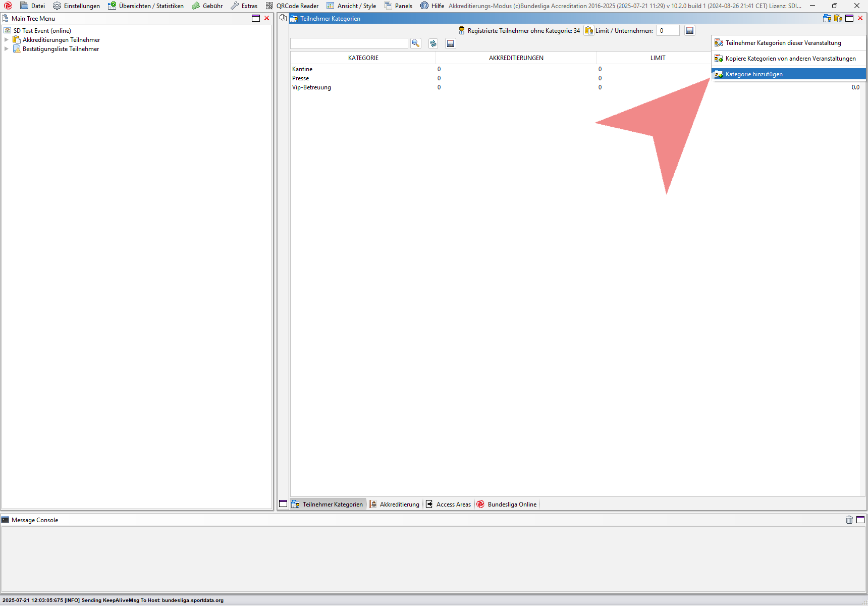Click save icon next to Limit field
The height and width of the screenshot is (606, 868).
click(690, 30)
